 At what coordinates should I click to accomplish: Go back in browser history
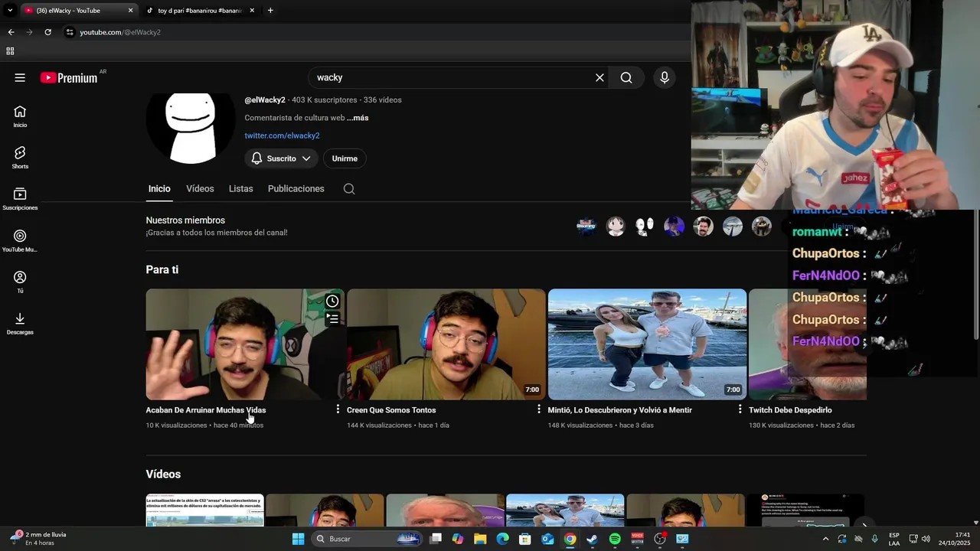click(11, 32)
